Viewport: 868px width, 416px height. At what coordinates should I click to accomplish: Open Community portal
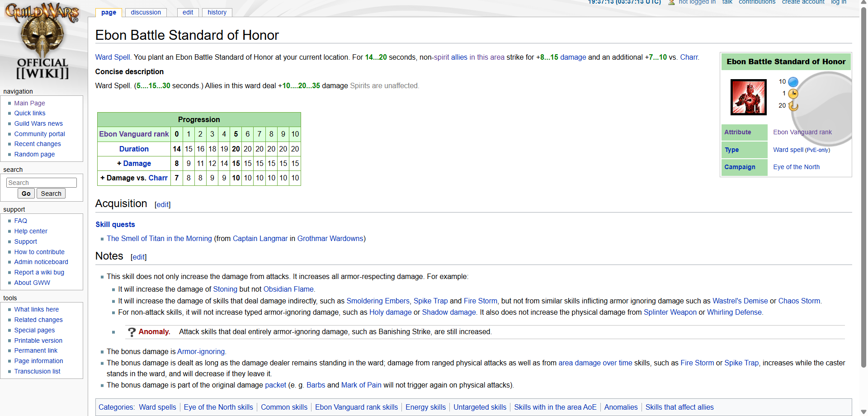click(40, 134)
